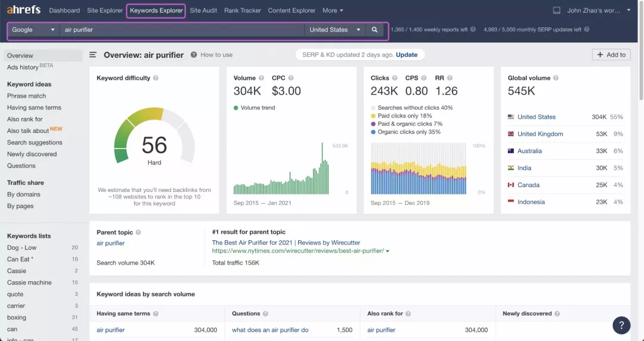The image size is (644, 341).
Task: Click the info icon beside CPC
Action: pyautogui.click(x=291, y=78)
